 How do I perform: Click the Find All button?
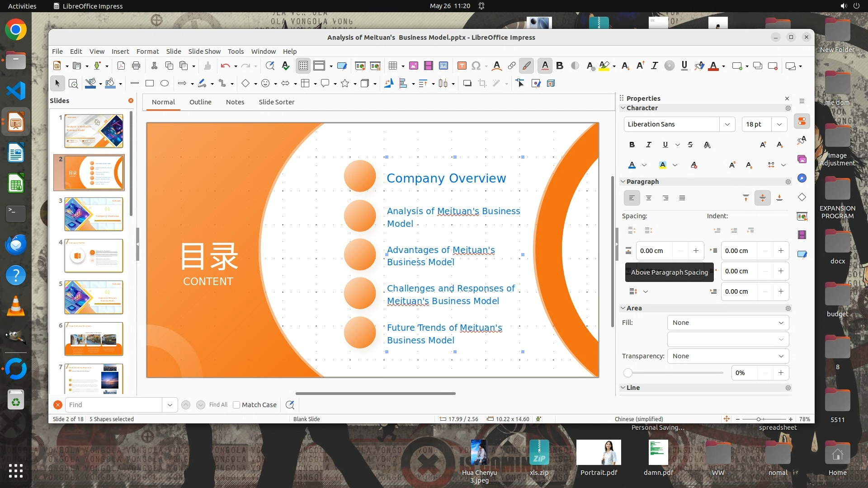(x=218, y=405)
